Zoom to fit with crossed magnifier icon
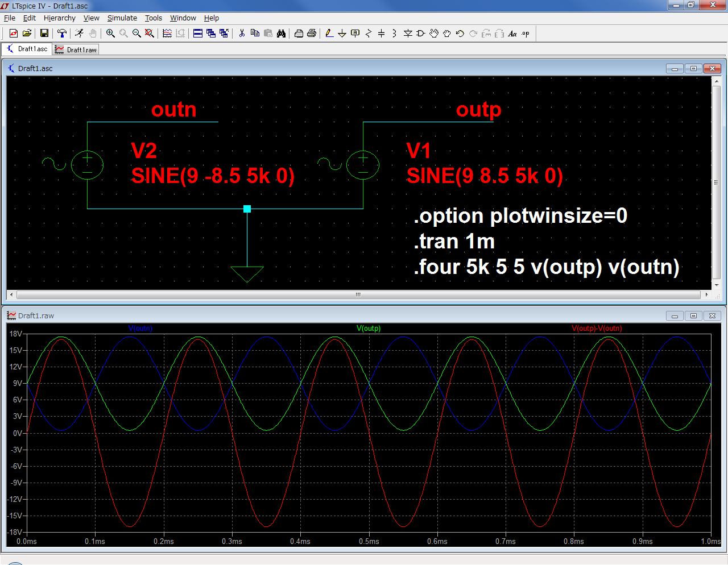Image resolution: width=728 pixels, height=565 pixels. pos(150,34)
